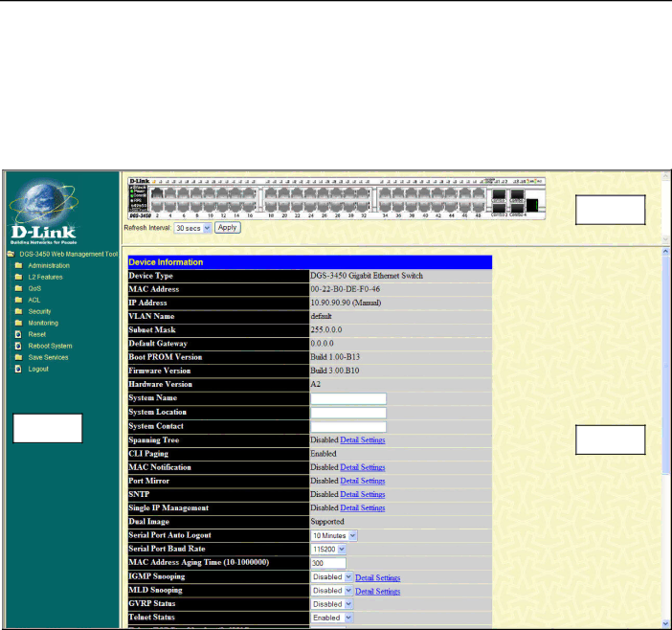Open the MLD Snooping status dropdown

332,591
